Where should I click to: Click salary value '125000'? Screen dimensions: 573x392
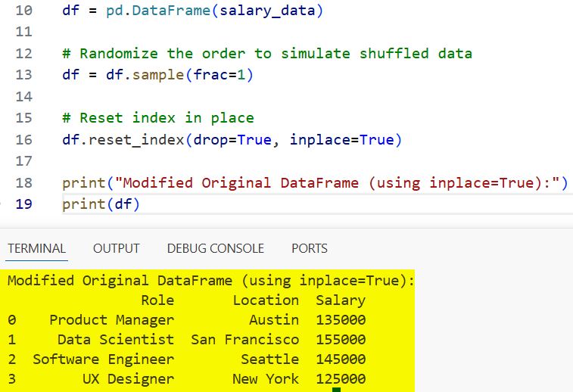[x=341, y=379]
